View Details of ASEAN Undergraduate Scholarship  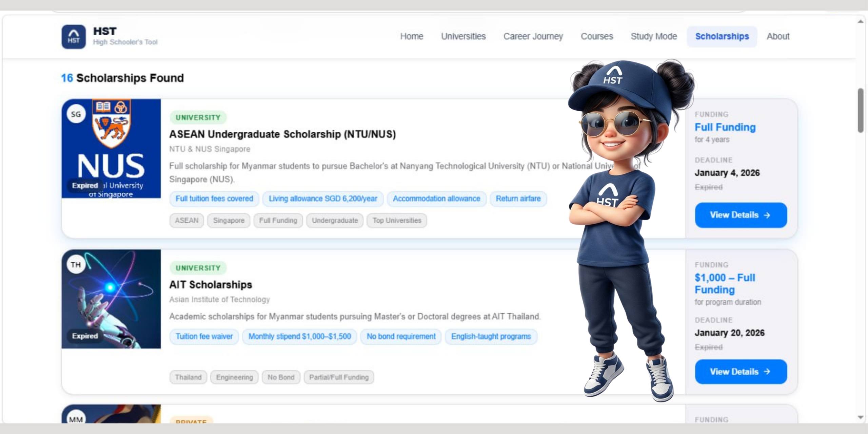(x=741, y=215)
